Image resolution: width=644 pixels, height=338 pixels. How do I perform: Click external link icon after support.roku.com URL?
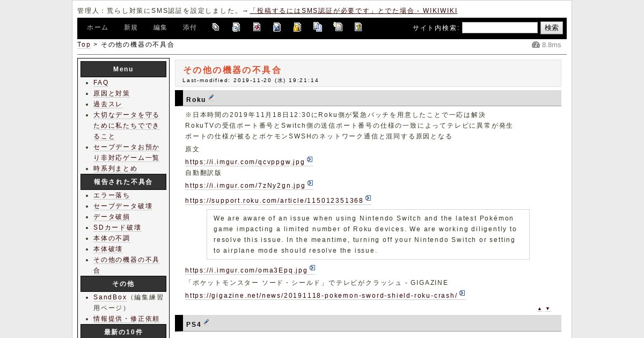[368, 199]
